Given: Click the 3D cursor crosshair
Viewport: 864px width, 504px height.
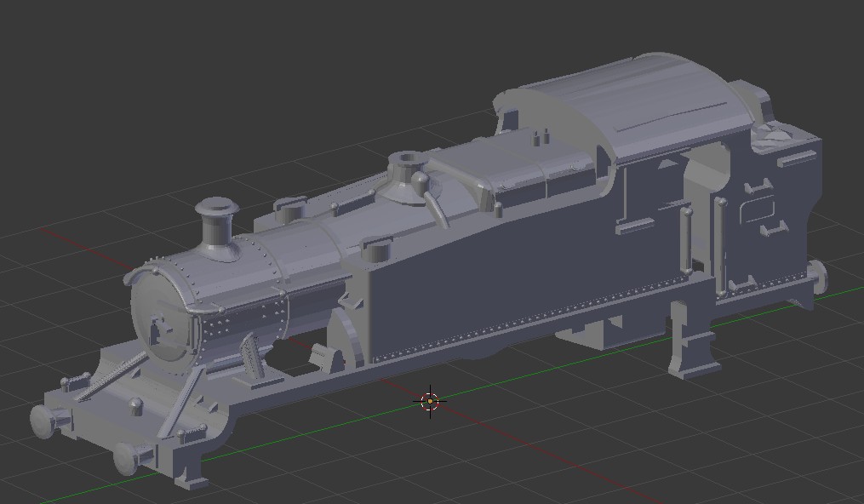Looking at the screenshot, I should tap(431, 400).
